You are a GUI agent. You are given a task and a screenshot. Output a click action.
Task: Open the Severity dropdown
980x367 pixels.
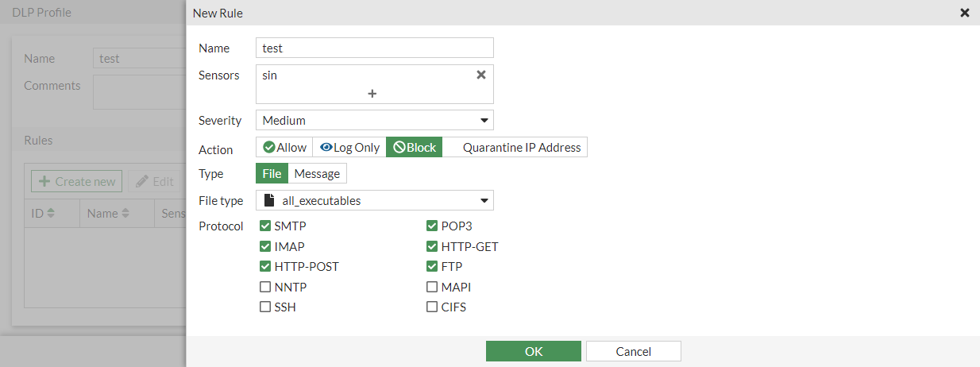(x=374, y=121)
